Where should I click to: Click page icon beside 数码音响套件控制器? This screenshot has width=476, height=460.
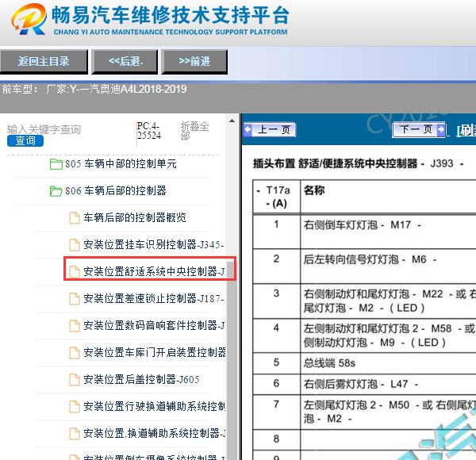[75, 326]
